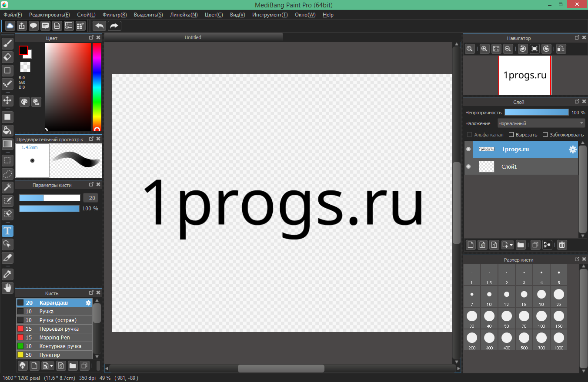The height and width of the screenshot is (382, 588).
Task: Open the Файл menu
Action: tap(13, 15)
